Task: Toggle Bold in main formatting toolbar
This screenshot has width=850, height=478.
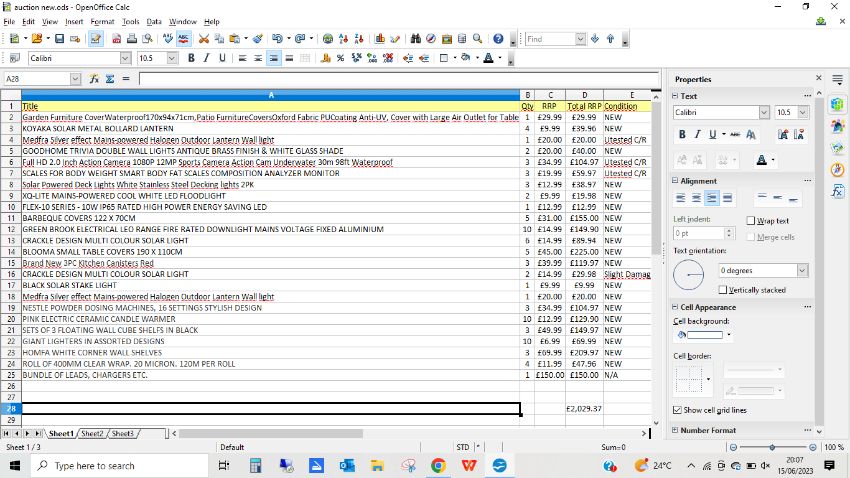Action: click(191, 58)
